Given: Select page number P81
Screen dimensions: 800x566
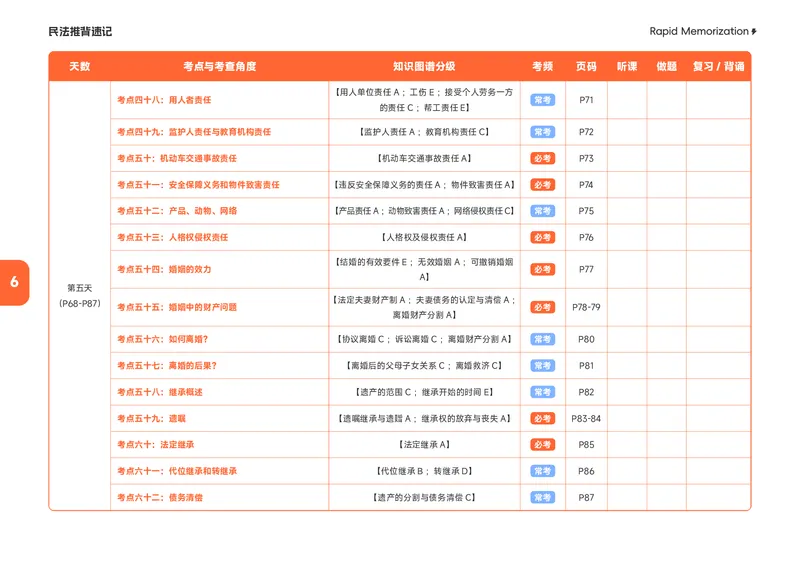Looking at the screenshot, I should point(586,365).
